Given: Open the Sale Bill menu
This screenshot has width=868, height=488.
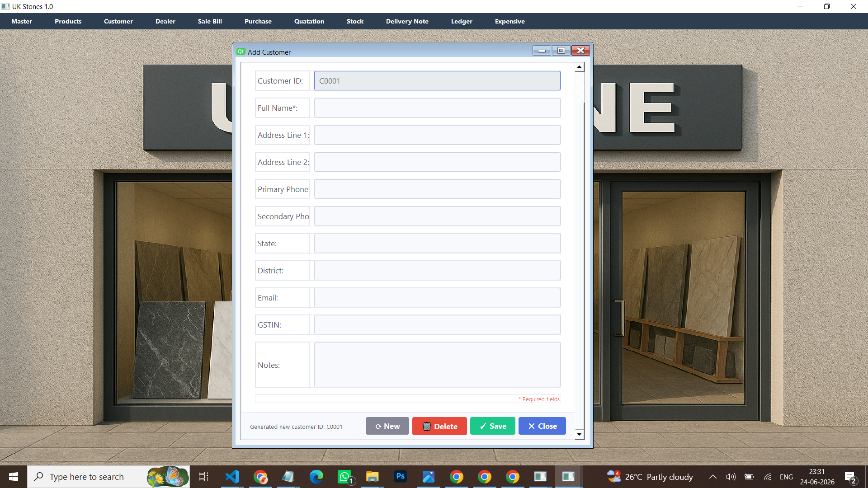Looking at the screenshot, I should [x=210, y=21].
